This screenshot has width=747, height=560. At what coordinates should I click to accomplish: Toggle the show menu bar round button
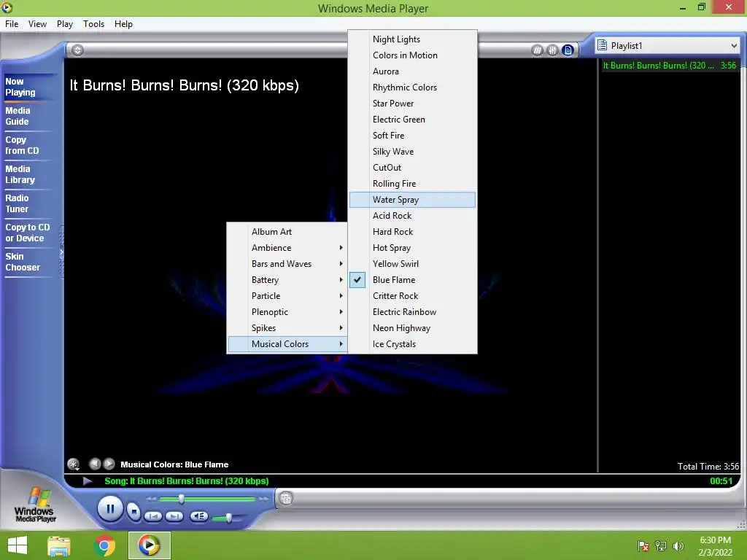[x=77, y=50]
